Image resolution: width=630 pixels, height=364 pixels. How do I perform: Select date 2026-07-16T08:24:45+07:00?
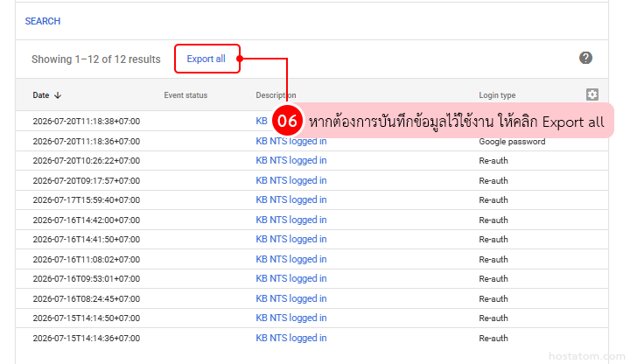tap(87, 299)
